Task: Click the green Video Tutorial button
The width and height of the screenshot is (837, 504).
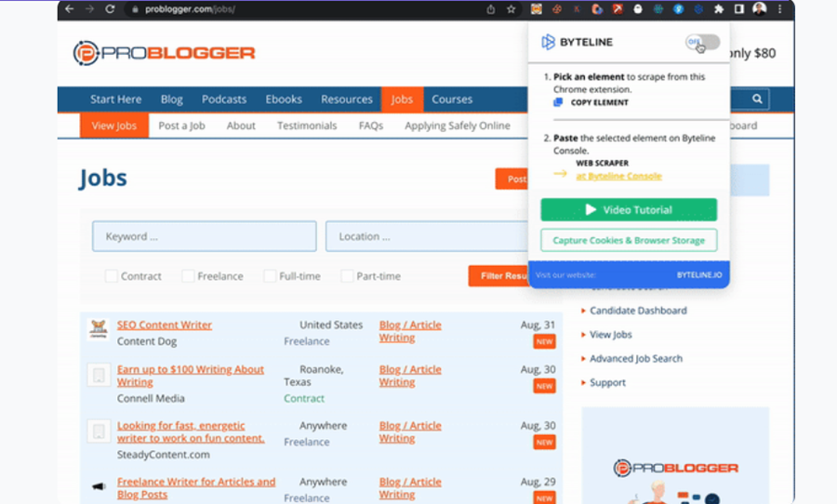Action: pyautogui.click(x=629, y=210)
